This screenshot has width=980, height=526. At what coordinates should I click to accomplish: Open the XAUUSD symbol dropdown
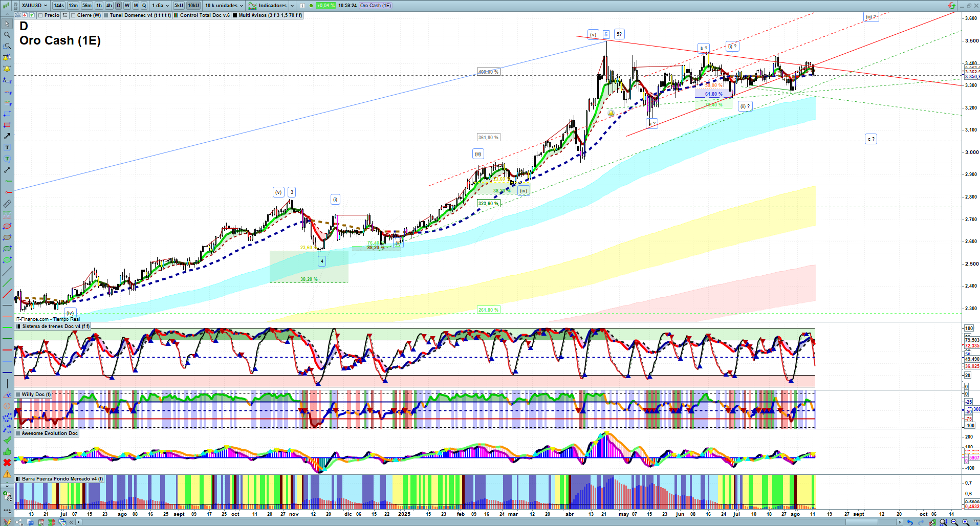[34, 6]
